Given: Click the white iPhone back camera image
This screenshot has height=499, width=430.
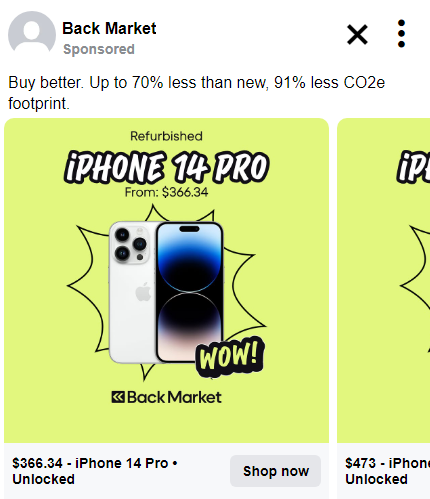Looking at the screenshot, I should [133, 292].
